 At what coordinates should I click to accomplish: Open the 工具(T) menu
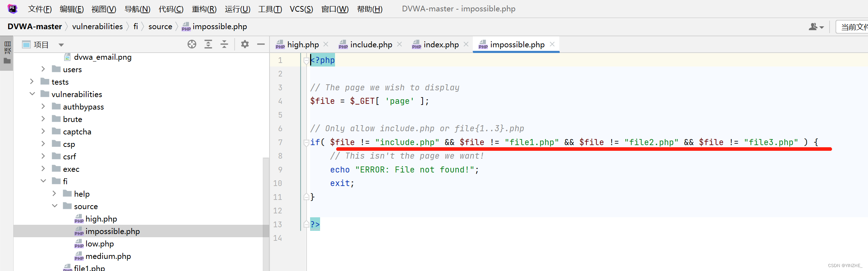pos(270,9)
